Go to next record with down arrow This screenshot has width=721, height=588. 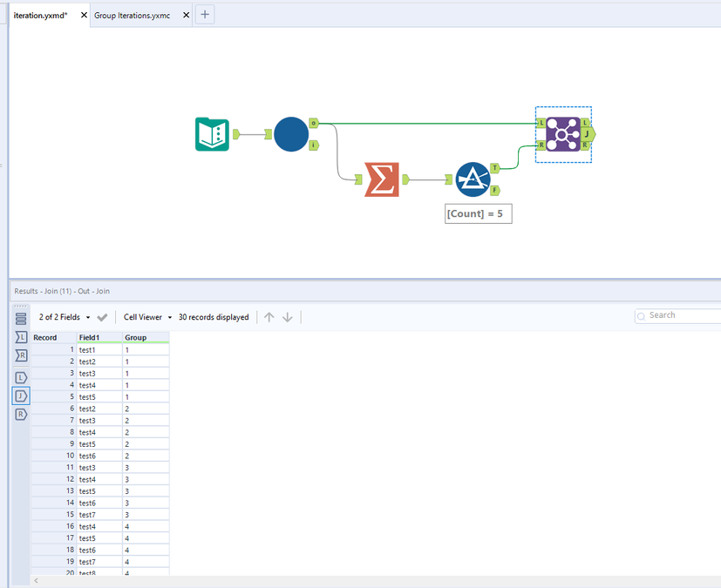288,317
